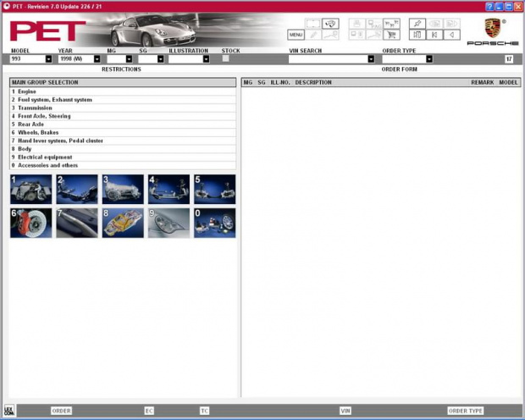Select Front Axle, Steering group
Screen dimensions: 525x420
pyautogui.click(x=123, y=116)
